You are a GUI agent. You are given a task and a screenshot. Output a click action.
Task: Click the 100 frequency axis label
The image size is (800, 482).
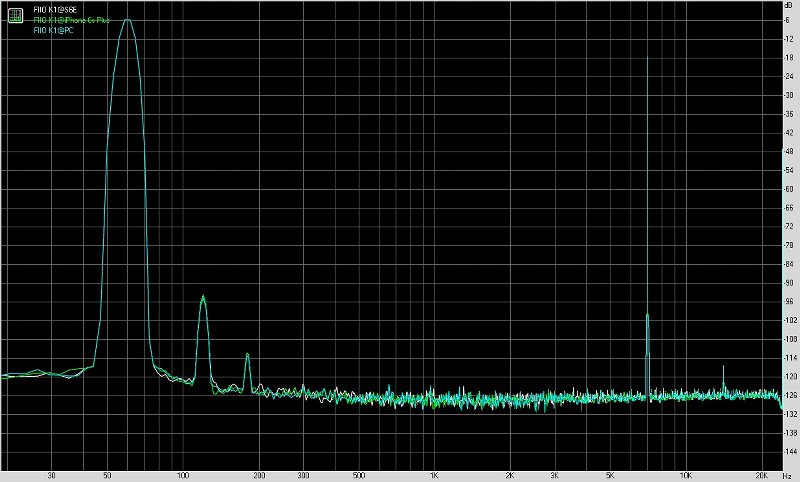click(x=182, y=476)
